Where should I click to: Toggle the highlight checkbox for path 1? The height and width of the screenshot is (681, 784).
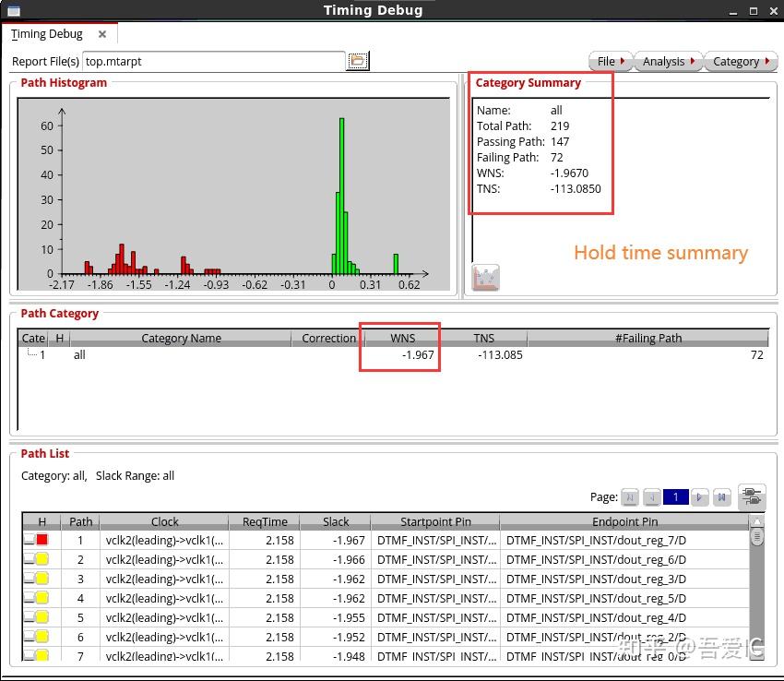tap(30, 540)
